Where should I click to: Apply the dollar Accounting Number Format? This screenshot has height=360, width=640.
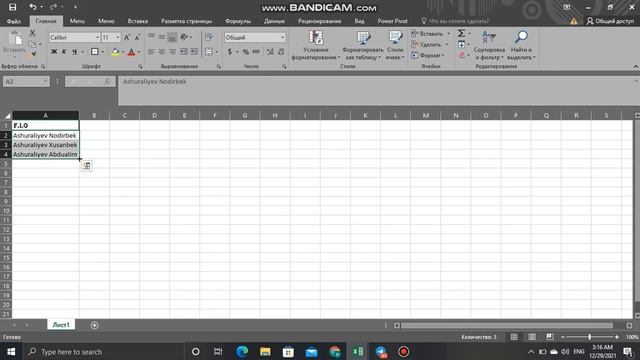coord(230,52)
